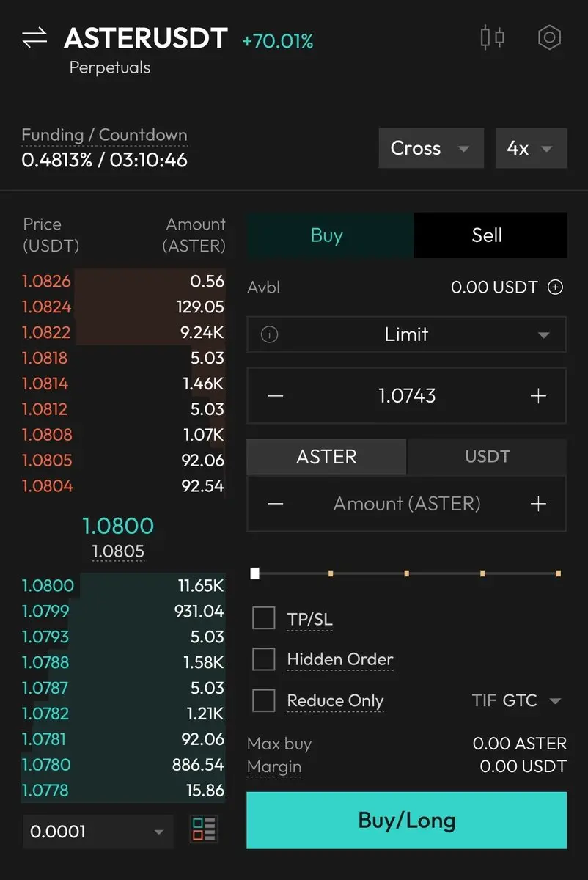The width and height of the screenshot is (588, 880).
Task: Click the Buy/Long button
Action: coord(407,820)
